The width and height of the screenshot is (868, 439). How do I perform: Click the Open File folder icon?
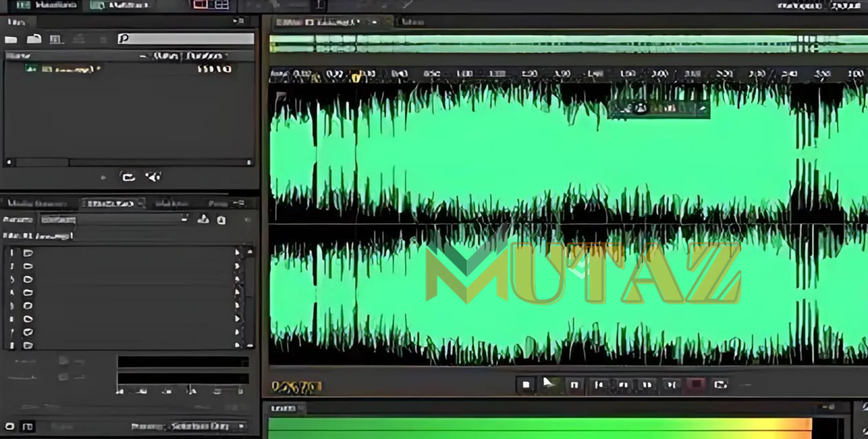point(11,39)
